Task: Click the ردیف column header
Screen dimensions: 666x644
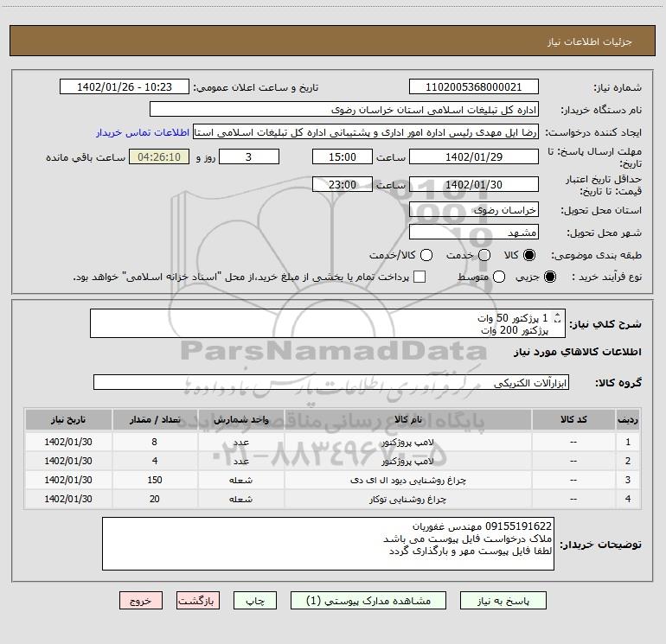Action: click(628, 419)
